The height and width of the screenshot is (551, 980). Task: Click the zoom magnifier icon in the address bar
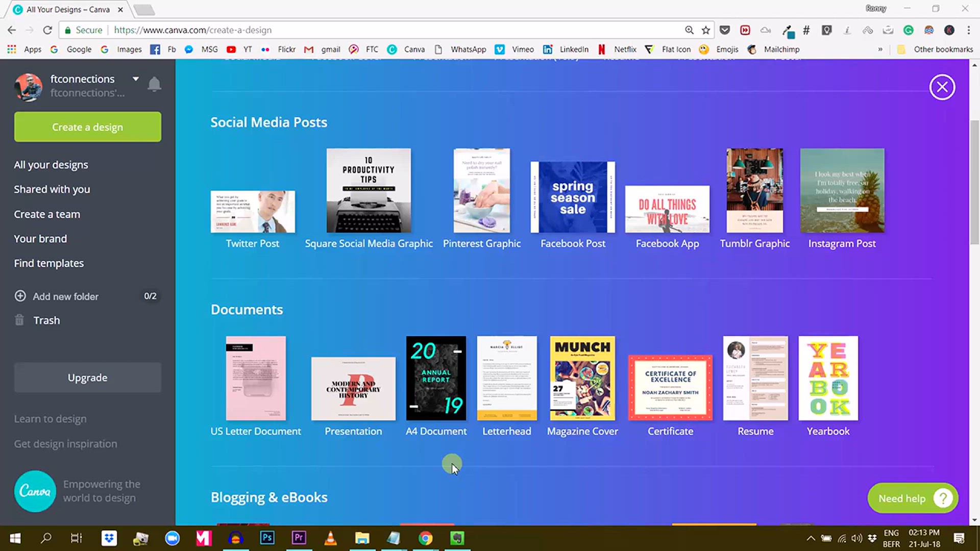point(689,30)
